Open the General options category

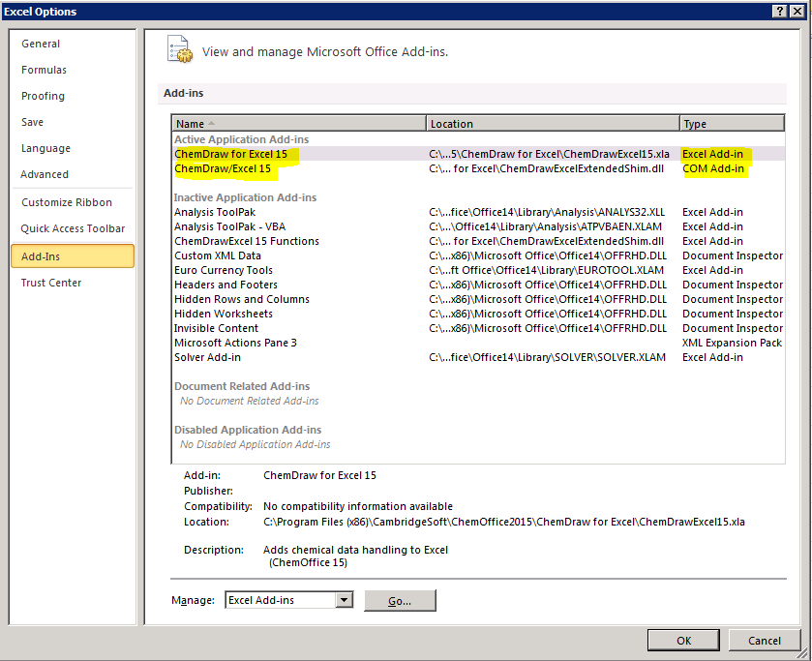click(x=41, y=44)
